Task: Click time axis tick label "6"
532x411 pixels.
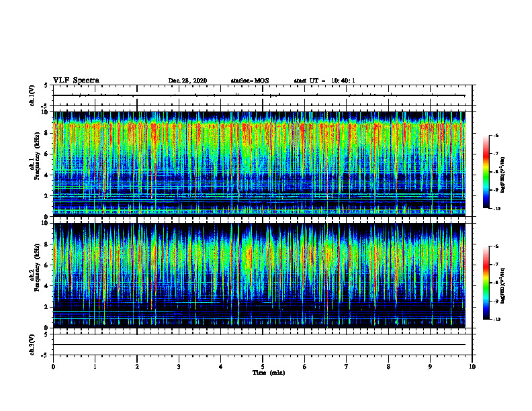Action: (305, 367)
